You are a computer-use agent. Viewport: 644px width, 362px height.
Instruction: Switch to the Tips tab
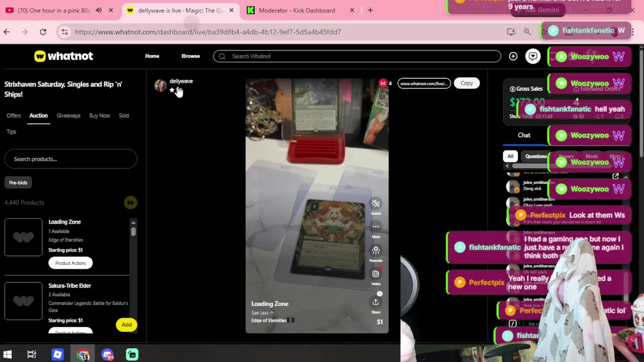(x=11, y=132)
